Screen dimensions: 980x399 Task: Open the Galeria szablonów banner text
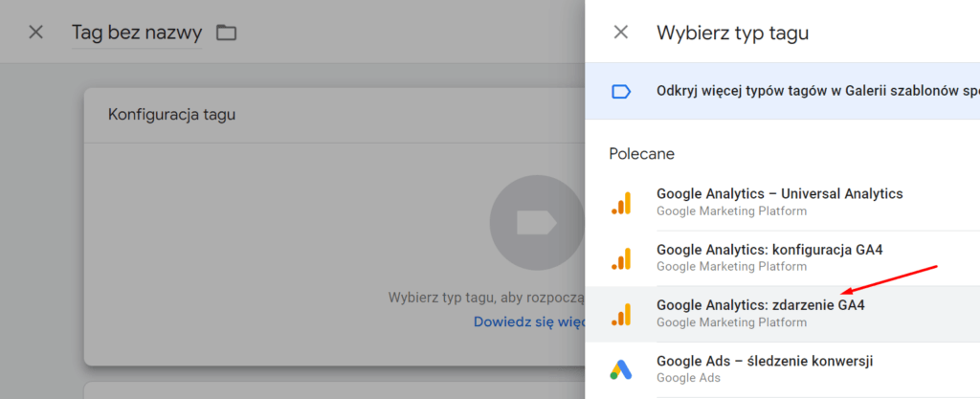pyautogui.click(x=817, y=91)
